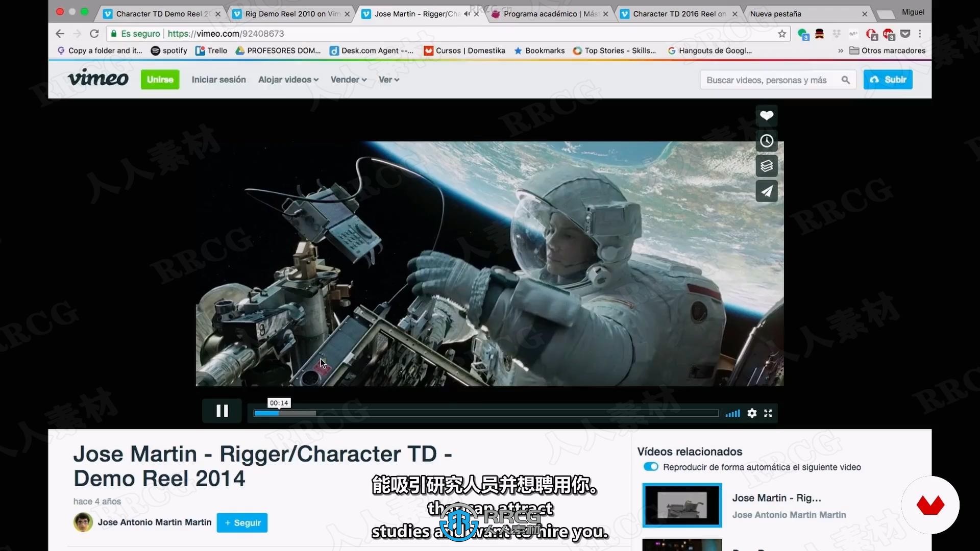Open the Miguel Chrome profile button
The width and height of the screenshot is (980, 551).
pyautogui.click(x=913, y=12)
